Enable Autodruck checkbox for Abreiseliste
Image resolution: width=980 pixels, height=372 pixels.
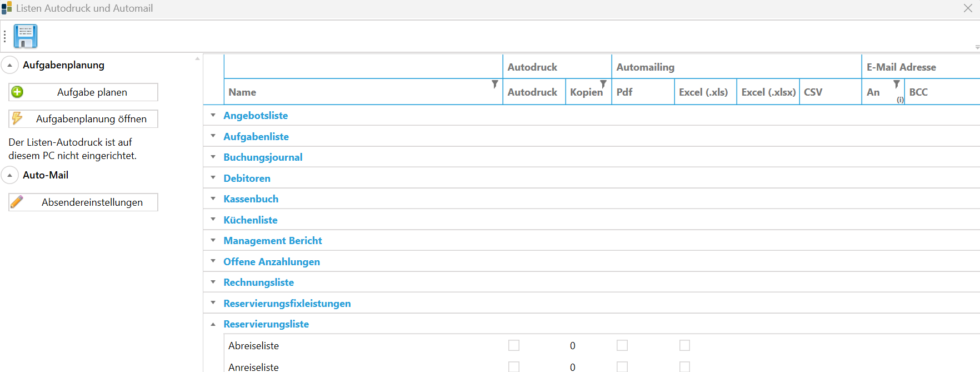coord(514,345)
